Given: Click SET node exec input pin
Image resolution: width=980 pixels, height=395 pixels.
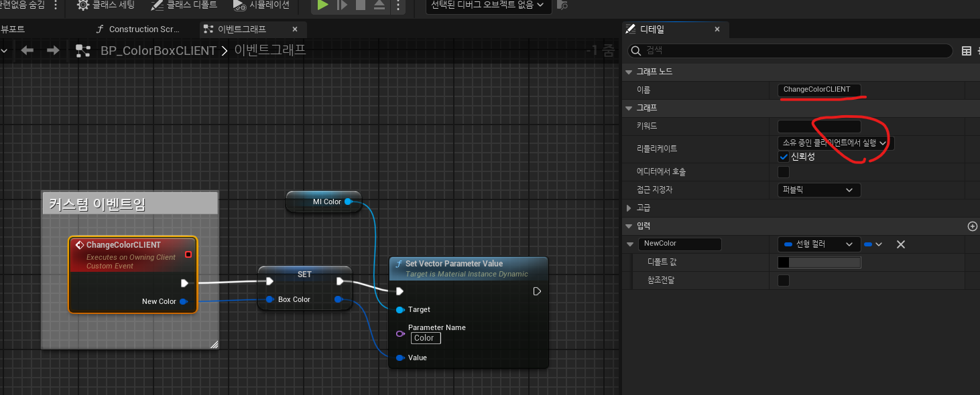Looking at the screenshot, I should click(269, 281).
